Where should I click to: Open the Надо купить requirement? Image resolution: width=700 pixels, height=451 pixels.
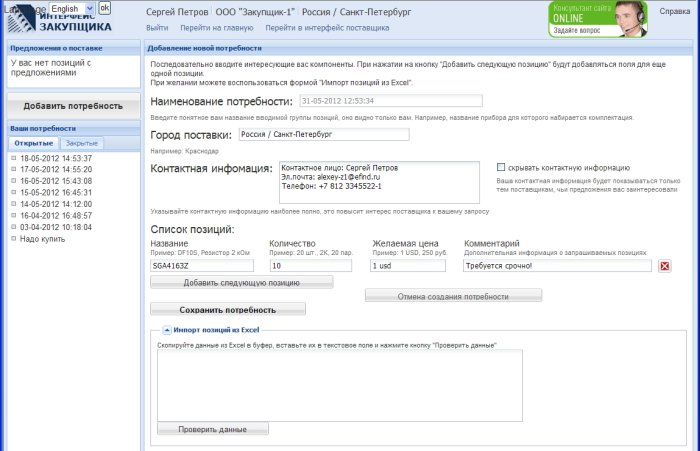tap(42, 239)
